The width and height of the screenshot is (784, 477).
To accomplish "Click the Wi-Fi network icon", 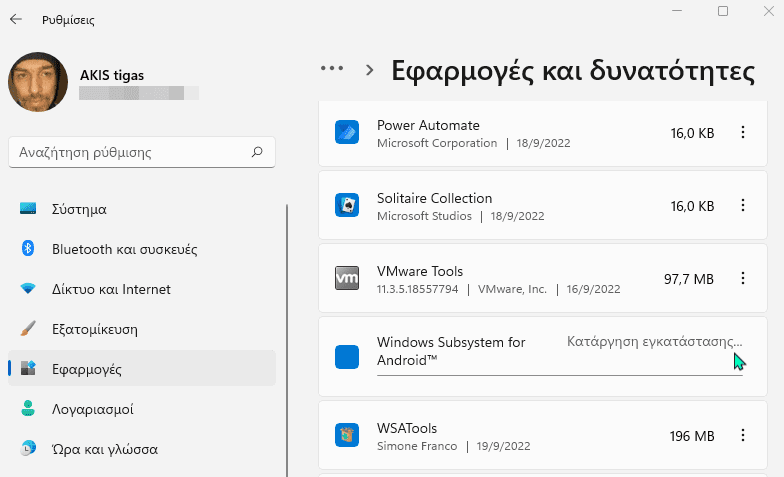I will pyautogui.click(x=28, y=288).
